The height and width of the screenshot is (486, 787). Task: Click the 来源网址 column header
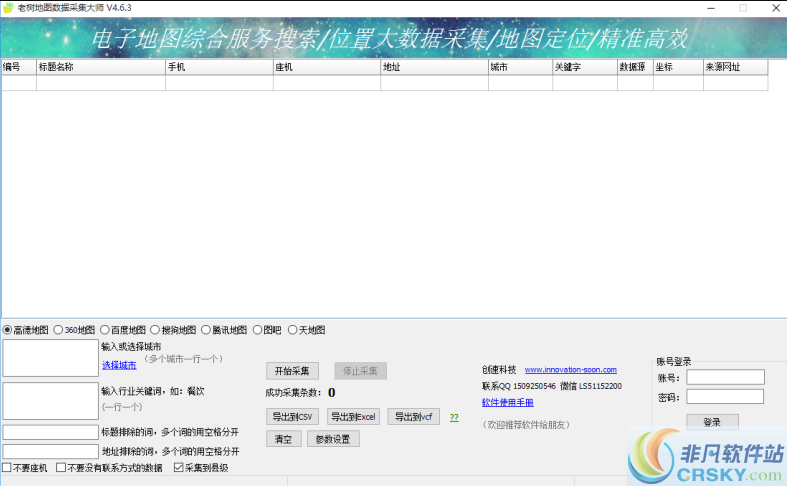click(x=736, y=67)
